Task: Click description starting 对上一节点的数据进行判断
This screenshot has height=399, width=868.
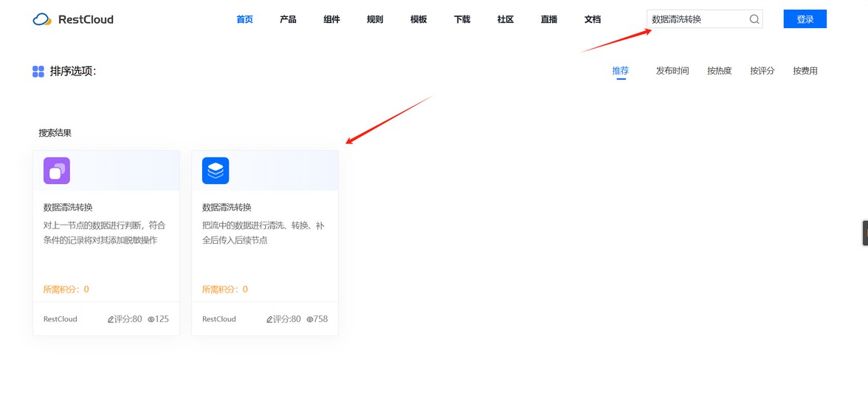Action: (104, 233)
